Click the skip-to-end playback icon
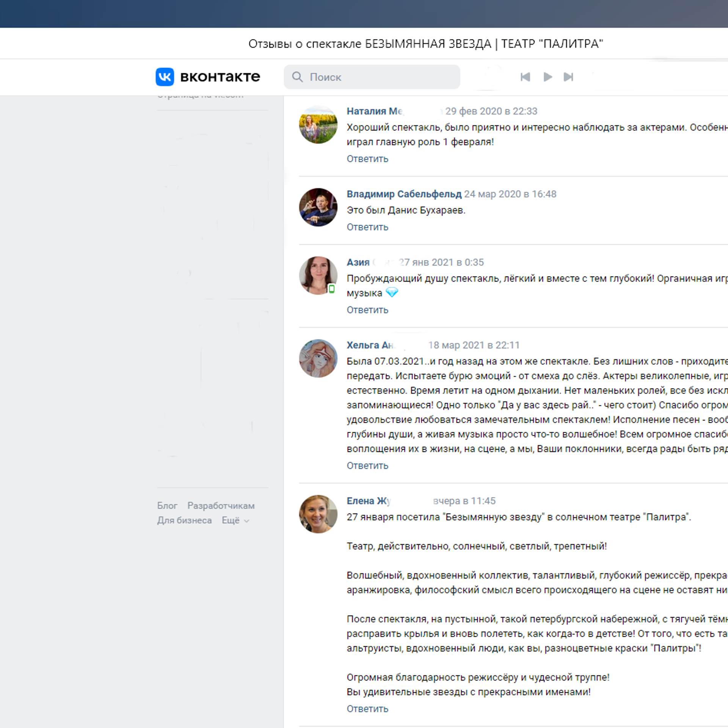Image resolution: width=728 pixels, height=728 pixels. tap(568, 77)
